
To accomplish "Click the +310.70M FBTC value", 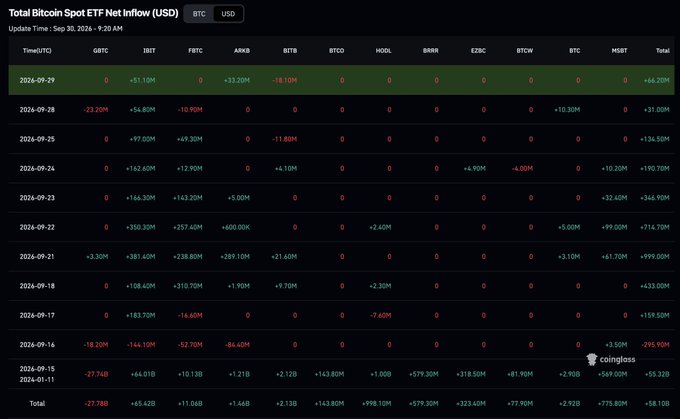I will [x=188, y=286].
